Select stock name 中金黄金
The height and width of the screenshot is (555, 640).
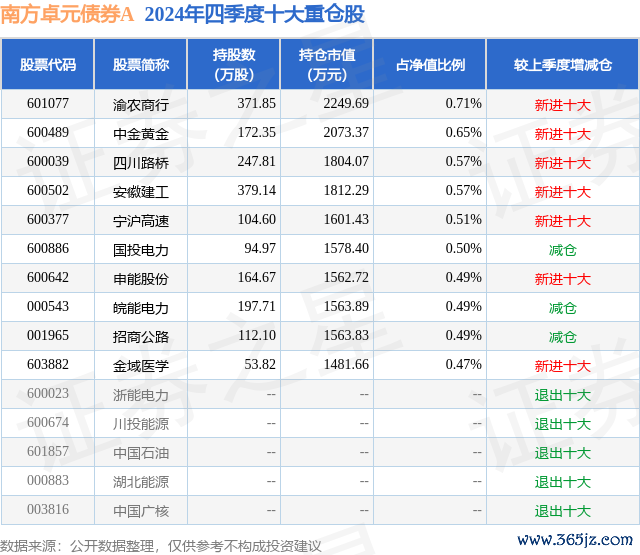coord(141,134)
